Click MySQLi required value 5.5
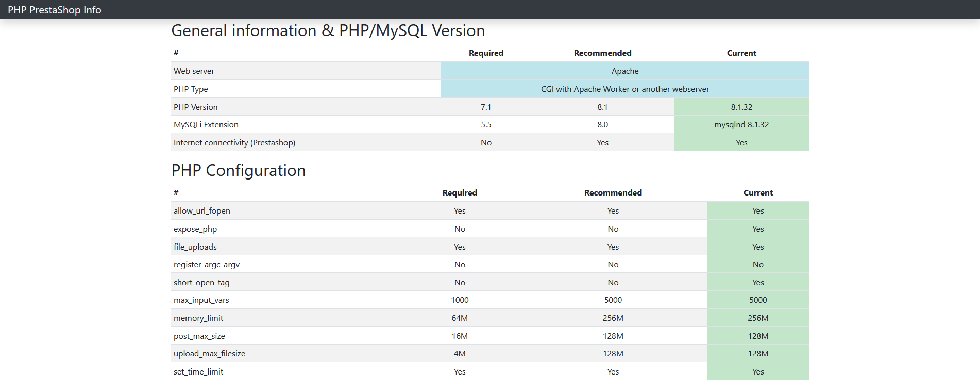The image size is (980, 390). pos(486,125)
